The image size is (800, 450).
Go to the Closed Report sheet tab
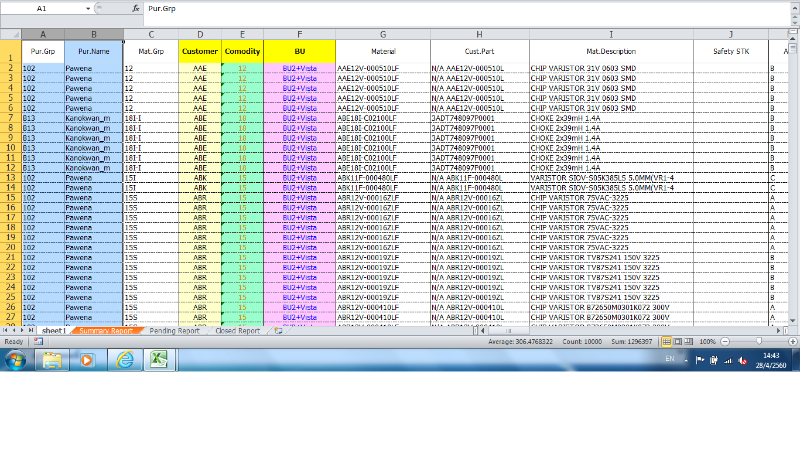[x=238, y=330]
